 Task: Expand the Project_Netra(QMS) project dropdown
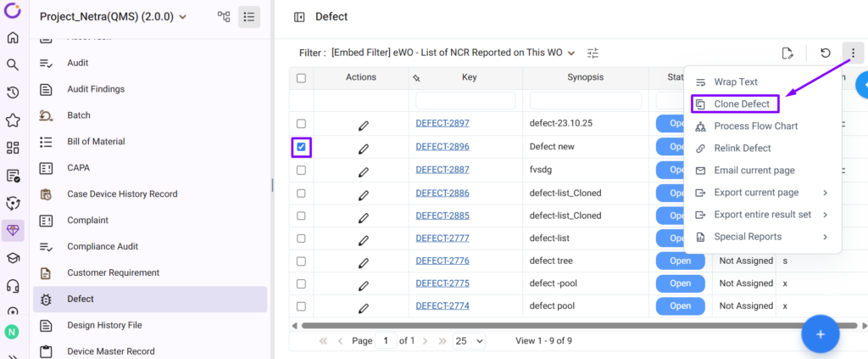184,17
